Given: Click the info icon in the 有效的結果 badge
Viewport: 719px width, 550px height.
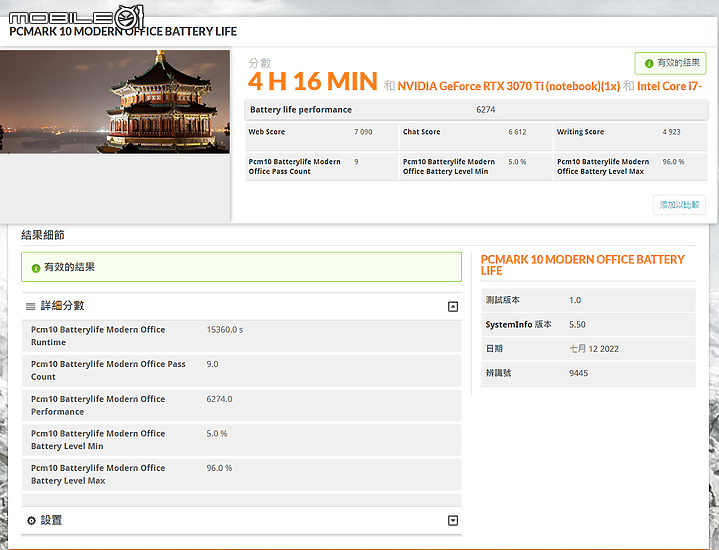Looking at the screenshot, I should click(649, 64).
